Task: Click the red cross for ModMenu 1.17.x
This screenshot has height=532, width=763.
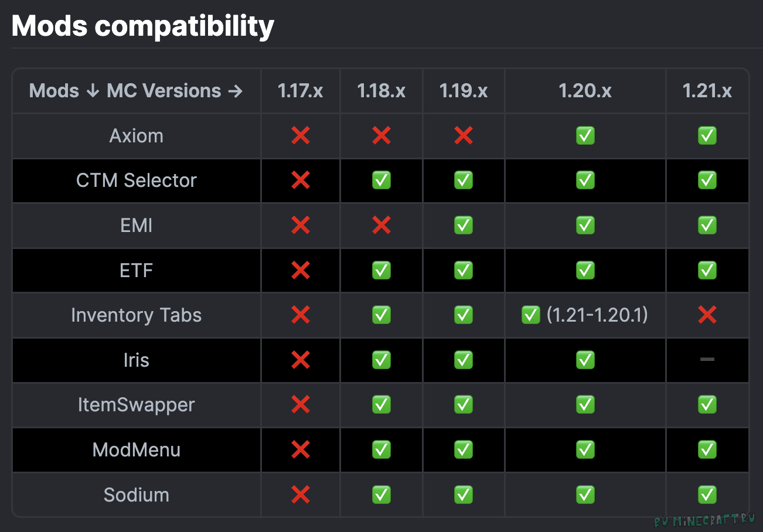Action: [x=301, y=450]
